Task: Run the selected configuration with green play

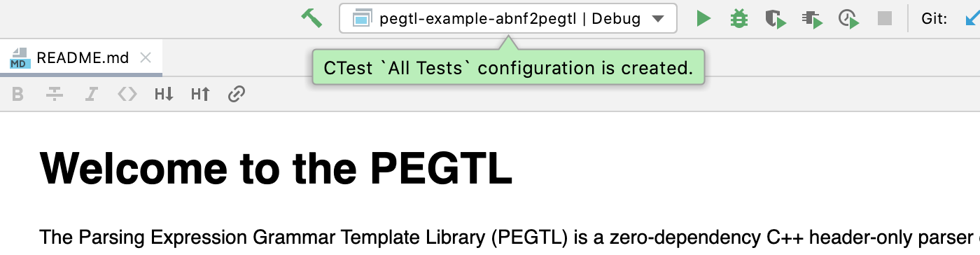Action: (x=703, y=19)
